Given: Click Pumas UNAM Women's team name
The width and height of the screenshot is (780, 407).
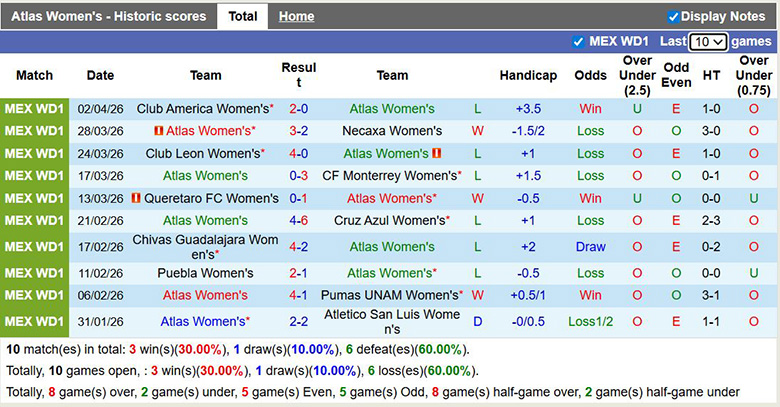Looking at the screenshot, I should (x=390, y=295).
